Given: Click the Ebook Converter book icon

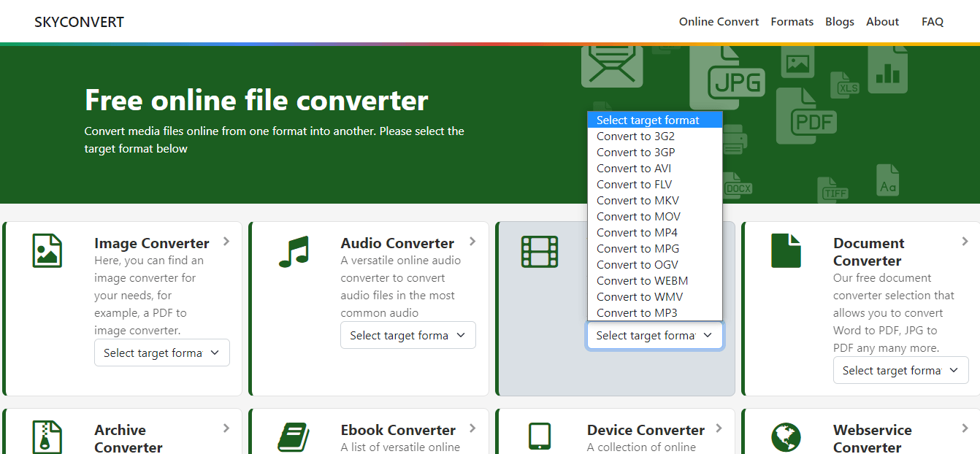Looking at the screenshot, I should click(x=294, y=436).
